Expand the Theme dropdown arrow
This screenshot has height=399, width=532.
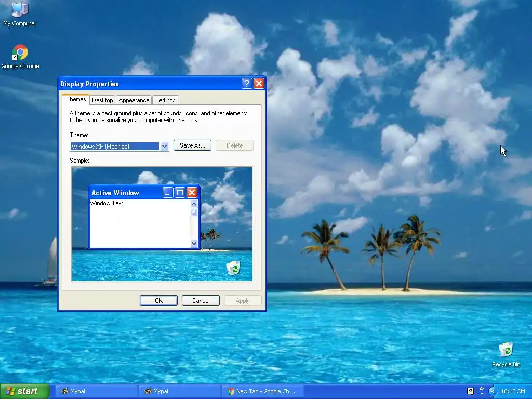[x=164, y=146]
